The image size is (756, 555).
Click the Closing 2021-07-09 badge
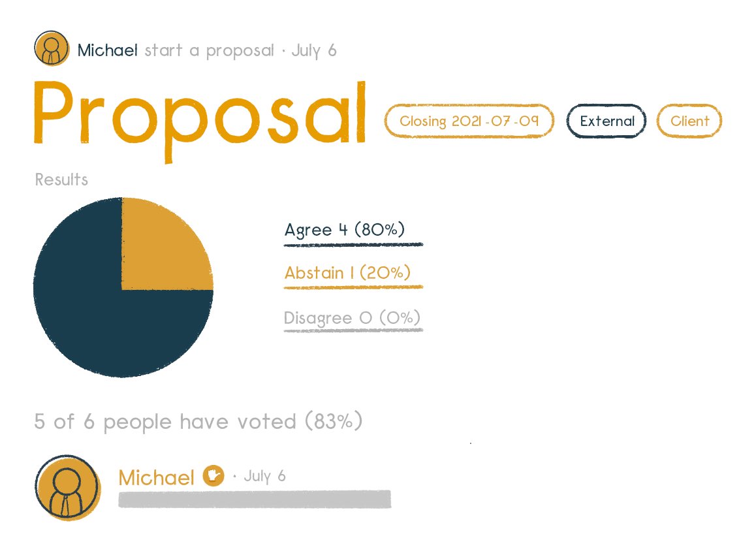469,121
